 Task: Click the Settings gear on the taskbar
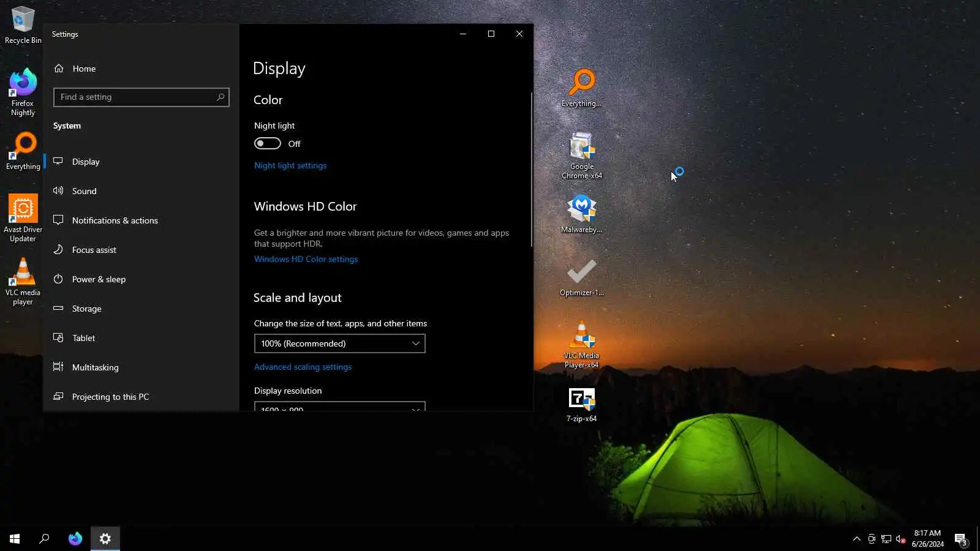click(105, 539)
